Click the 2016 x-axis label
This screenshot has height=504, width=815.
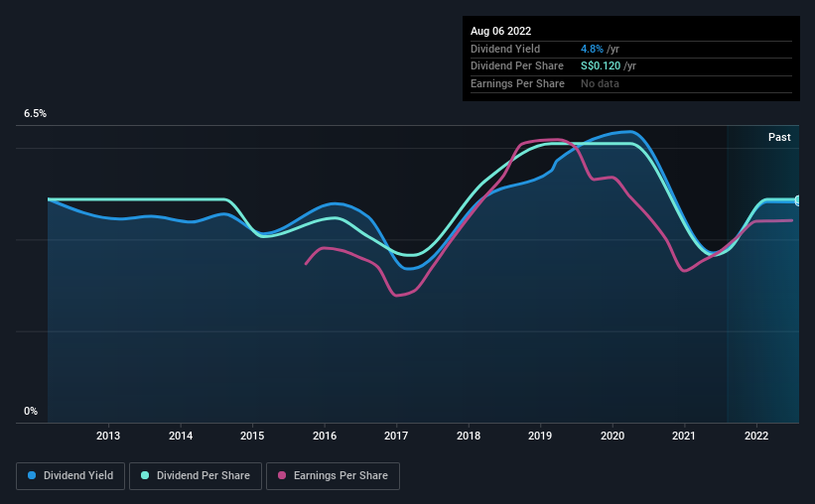(325, 436)
